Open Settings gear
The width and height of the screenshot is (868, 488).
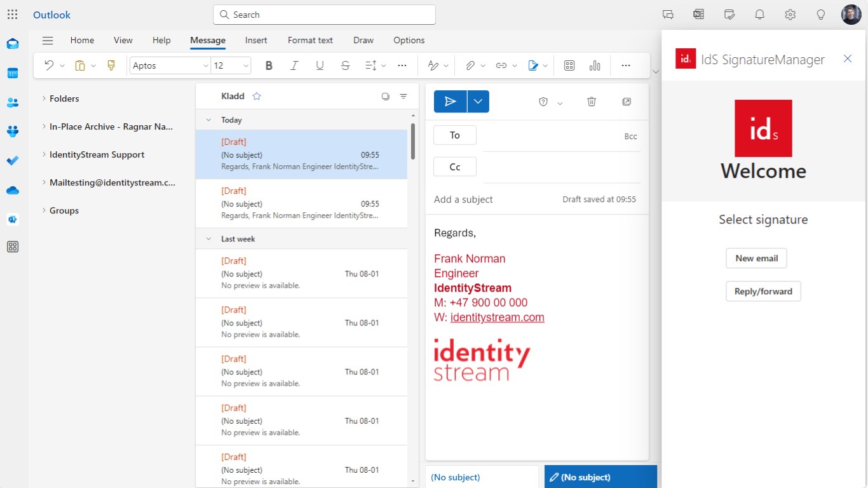[x=790, y=15]
